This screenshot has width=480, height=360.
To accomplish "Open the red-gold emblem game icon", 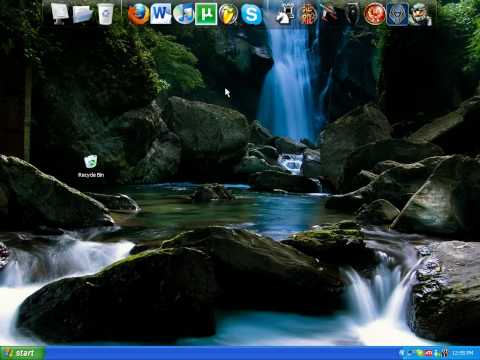I will pos(309,14).
